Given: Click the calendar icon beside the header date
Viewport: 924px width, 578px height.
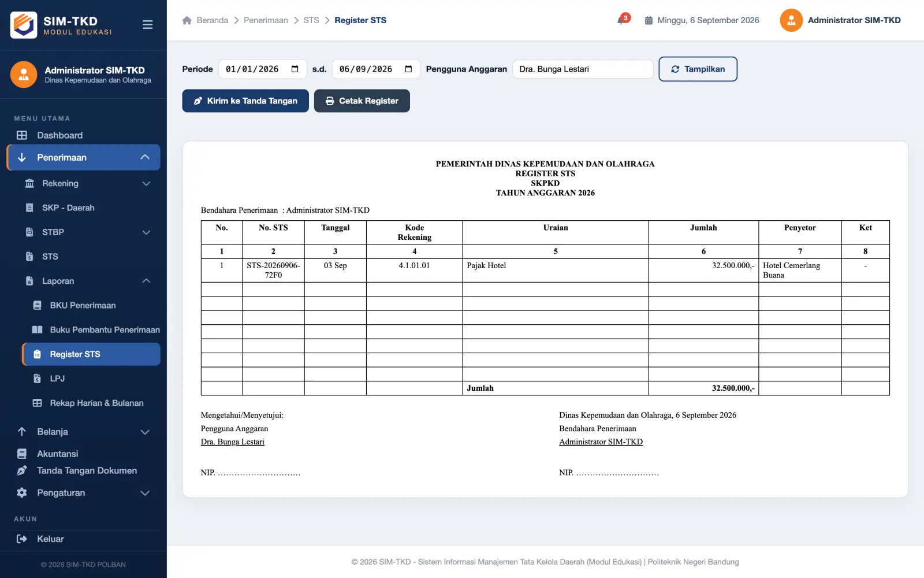Looking at the screenshot, I should 649,20.
